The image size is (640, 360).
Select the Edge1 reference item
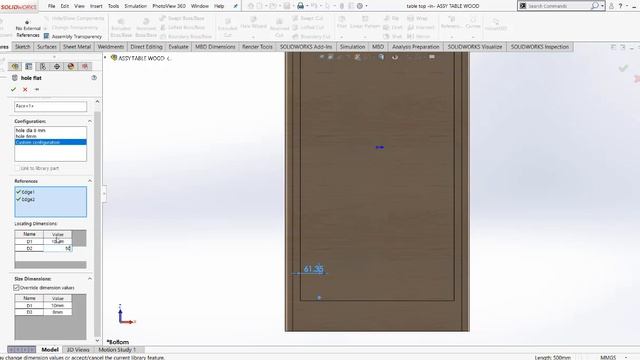click(28, 192)
